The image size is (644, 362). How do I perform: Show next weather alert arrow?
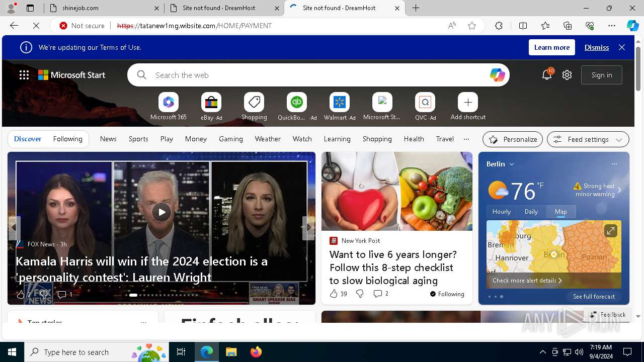coord(619,190)
